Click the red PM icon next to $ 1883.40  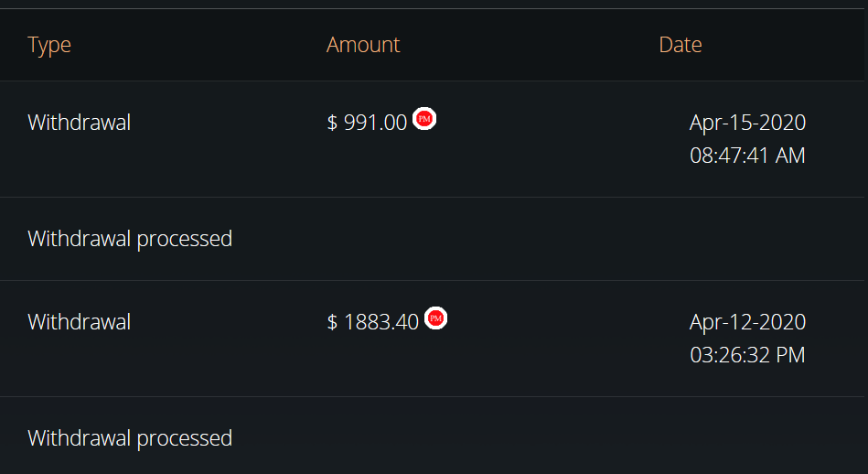click(435, 318)
